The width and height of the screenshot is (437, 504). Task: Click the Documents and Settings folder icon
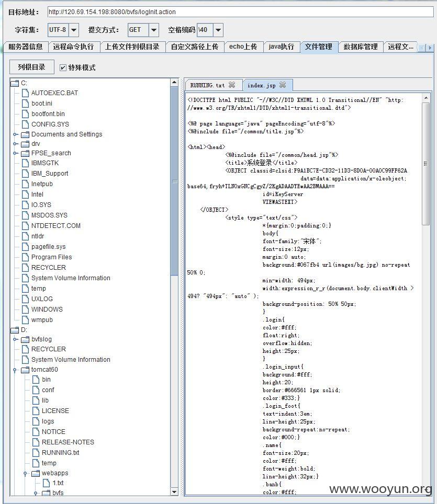coord(25,134)
